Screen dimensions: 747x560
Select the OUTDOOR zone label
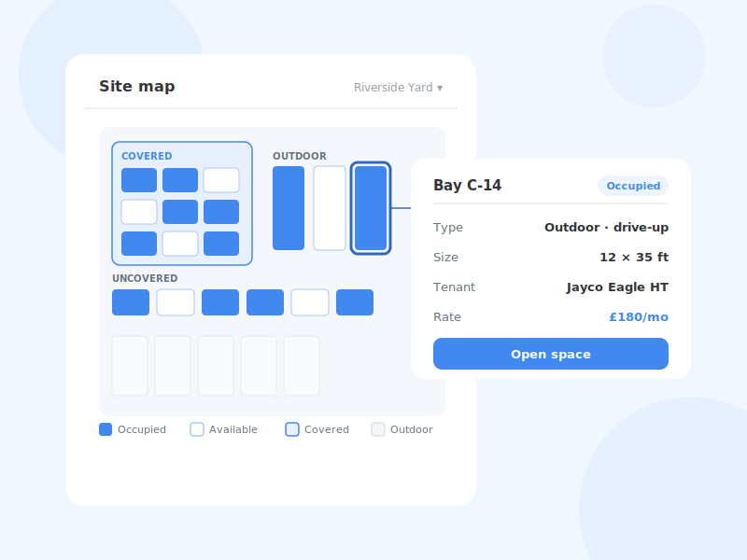[x=300, y=156]
